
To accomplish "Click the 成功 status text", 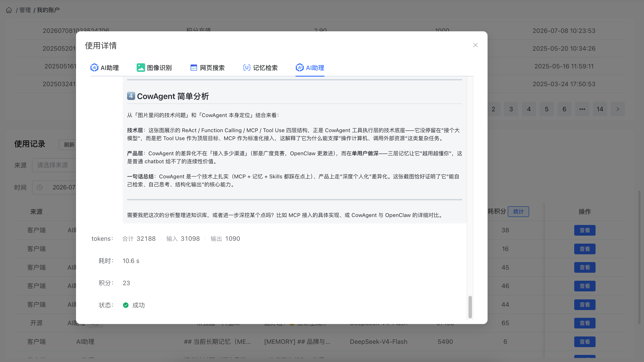I will coord(138,305).
